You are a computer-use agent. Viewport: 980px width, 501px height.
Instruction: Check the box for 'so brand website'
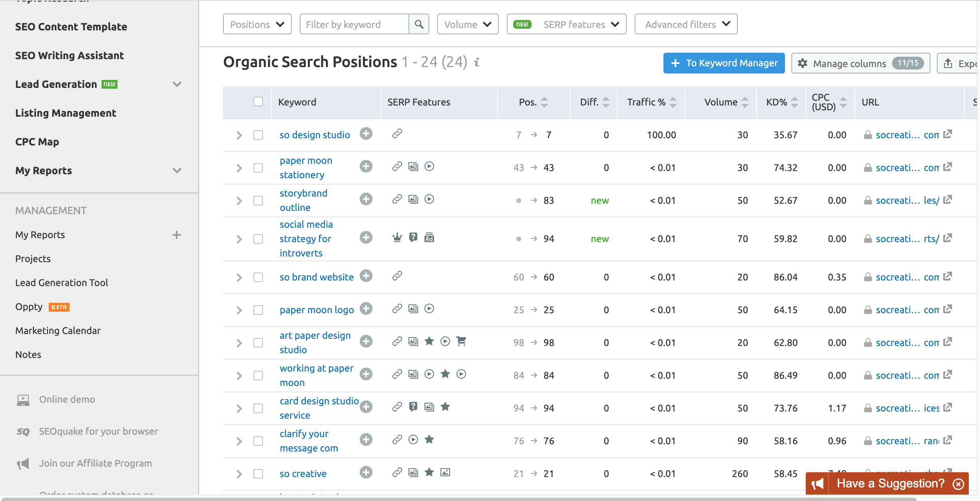pyautogui.click(x=258, y=277)
